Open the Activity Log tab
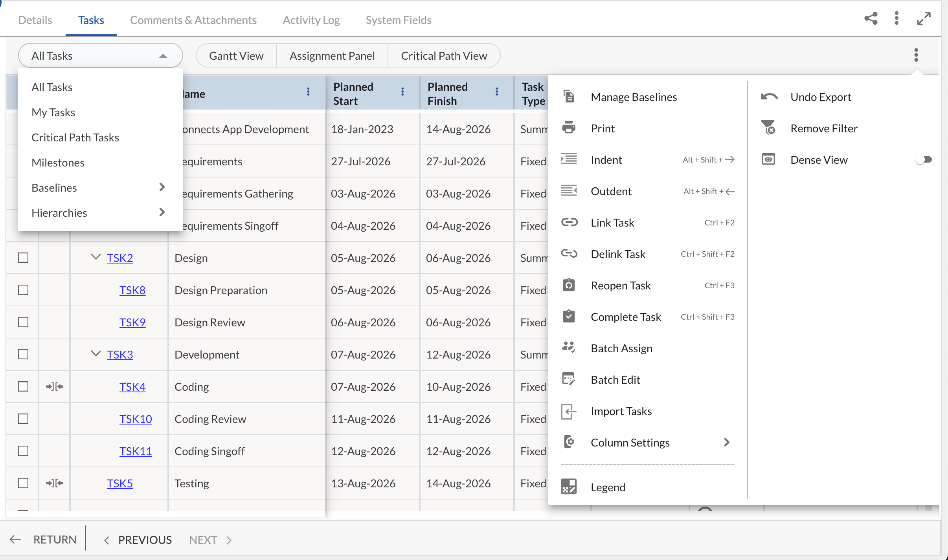This screenshot has height=560, width=948. 311,20
